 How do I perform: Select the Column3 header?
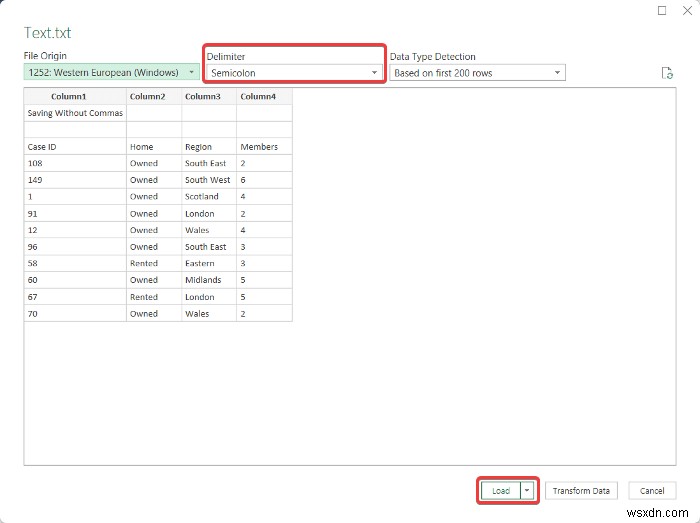tap(209, 96)
